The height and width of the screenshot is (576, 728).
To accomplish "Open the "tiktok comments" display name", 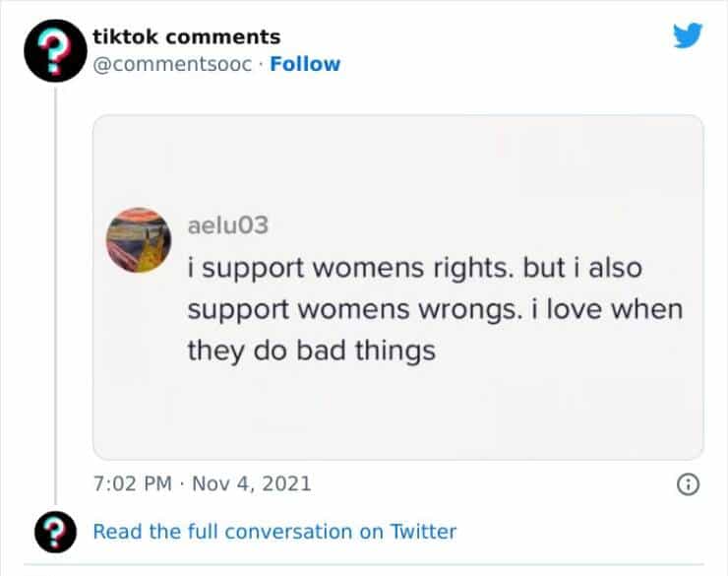I will pos(186,36).
